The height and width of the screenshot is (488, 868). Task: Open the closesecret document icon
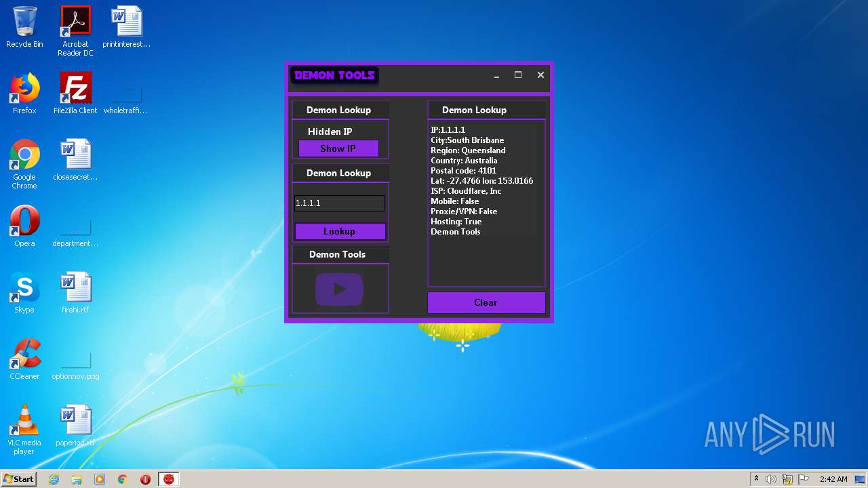(x=75, y=160)
